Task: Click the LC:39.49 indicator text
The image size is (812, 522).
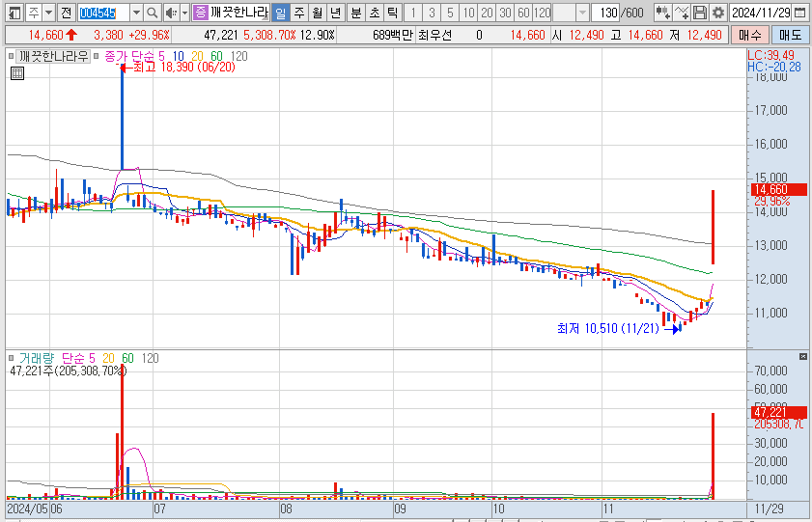Action: (770, 55)
